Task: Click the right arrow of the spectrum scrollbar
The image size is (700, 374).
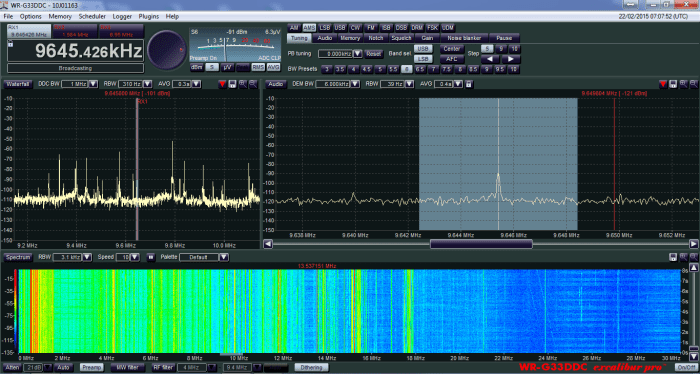Action: [x=693, y=244]
